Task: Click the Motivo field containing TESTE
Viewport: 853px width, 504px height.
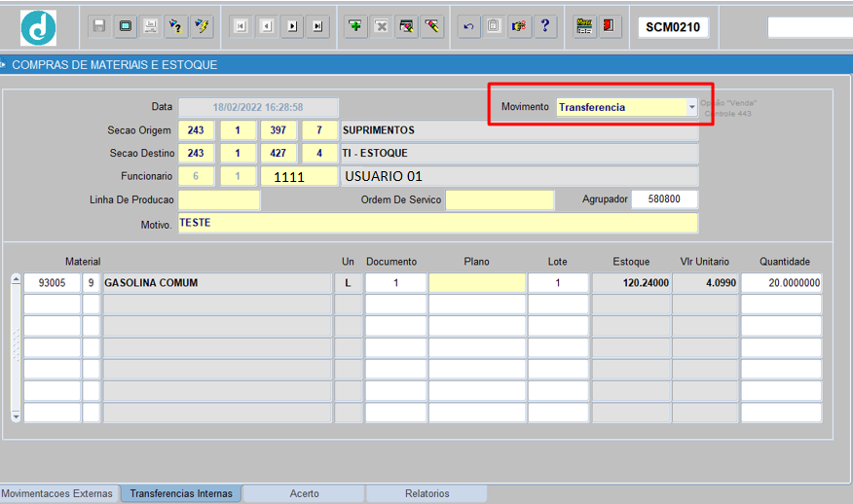Action: click(x=438, y=223)
